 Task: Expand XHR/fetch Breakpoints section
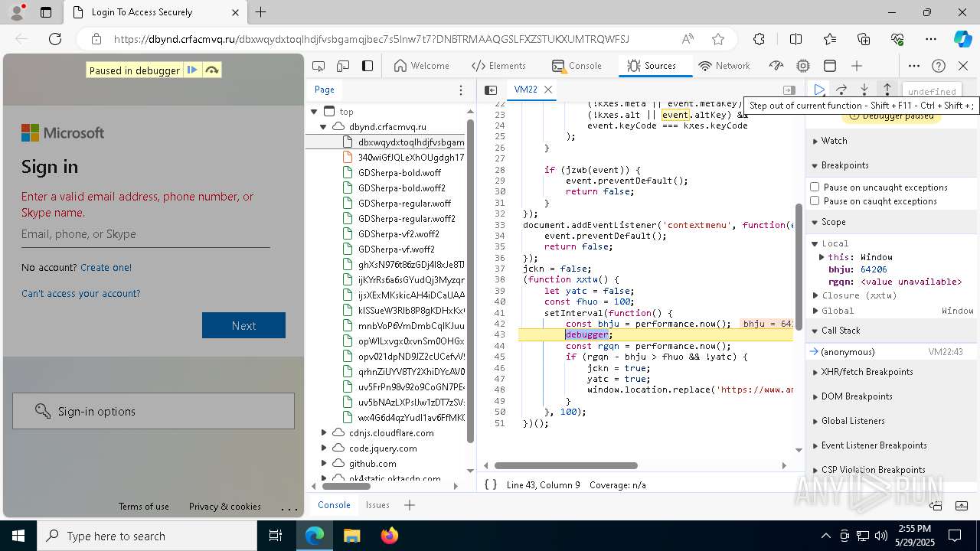892,372
